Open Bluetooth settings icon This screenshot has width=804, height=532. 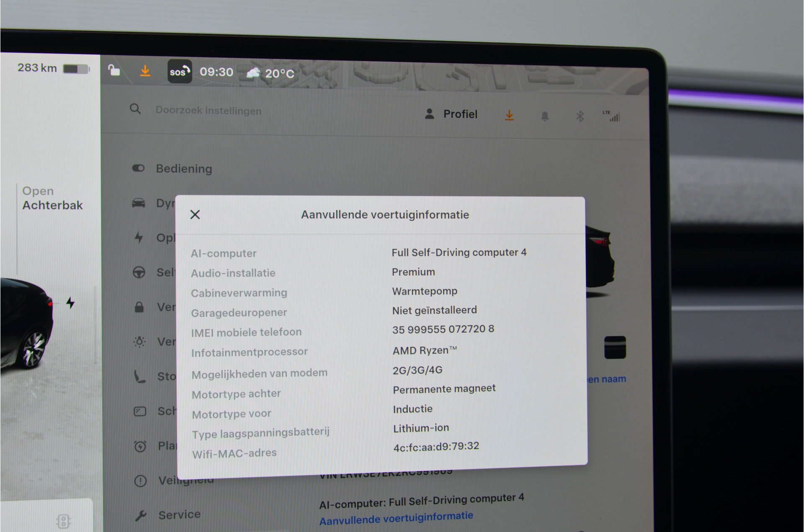pyautogui.click(x=580, y=116)
